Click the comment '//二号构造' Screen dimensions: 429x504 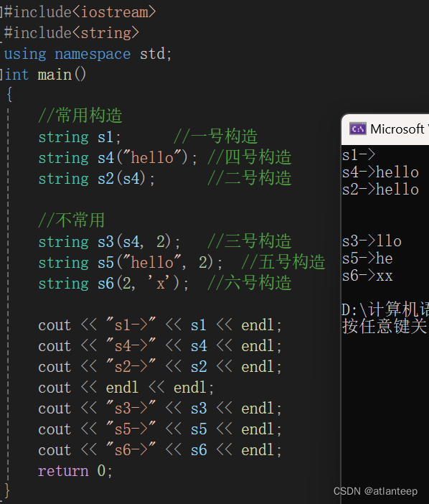click(x=250, y=178)
